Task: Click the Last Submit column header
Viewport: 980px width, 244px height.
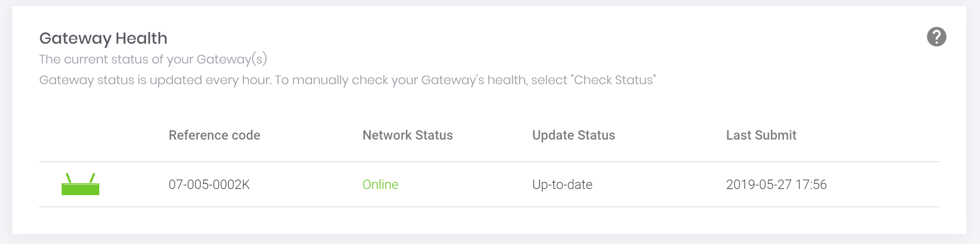Action: 761,135
